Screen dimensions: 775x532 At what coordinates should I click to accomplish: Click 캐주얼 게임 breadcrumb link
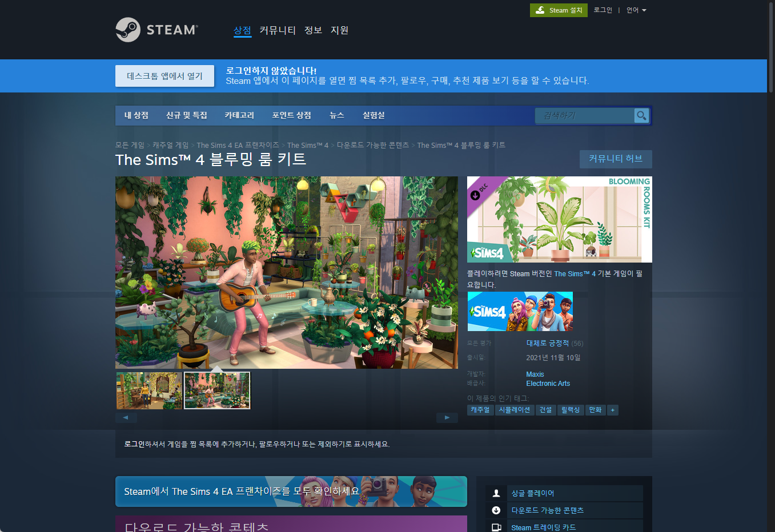click(x=170, y=145)
